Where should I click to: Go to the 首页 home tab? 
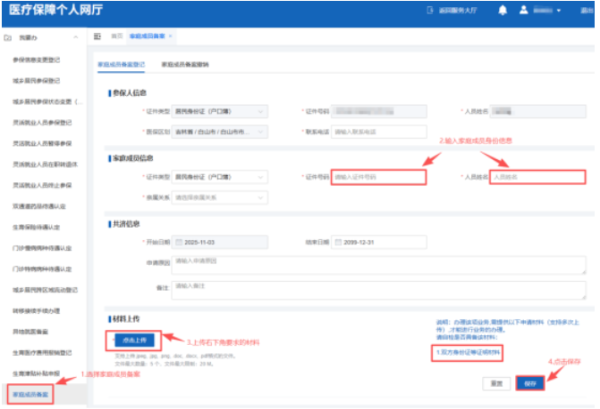coord(116,35)
